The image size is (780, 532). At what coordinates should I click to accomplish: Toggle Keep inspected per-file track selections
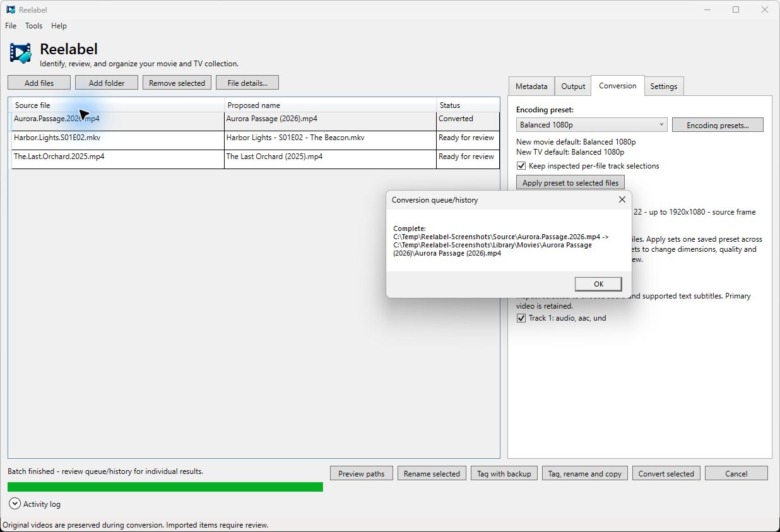click(521, 166)
